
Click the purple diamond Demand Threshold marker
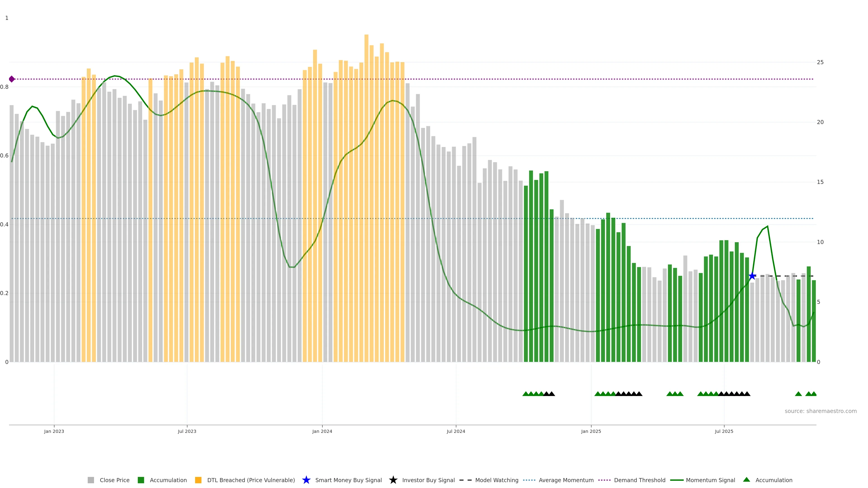click(x=12, y=79)
